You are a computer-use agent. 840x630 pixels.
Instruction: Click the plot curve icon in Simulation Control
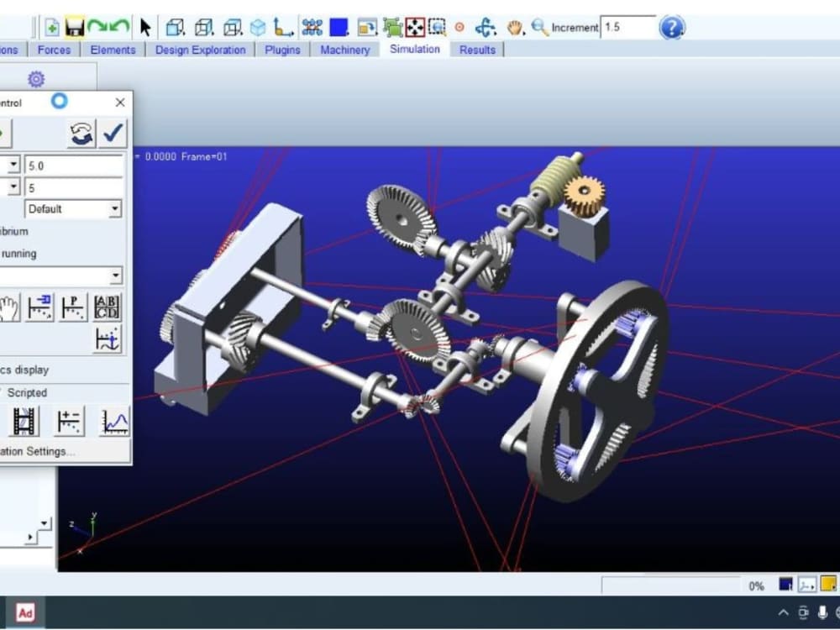(113, 422)
